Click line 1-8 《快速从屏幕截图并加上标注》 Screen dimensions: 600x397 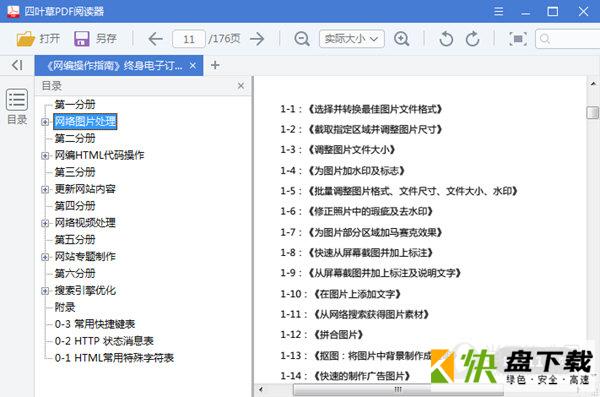point(357,253)
